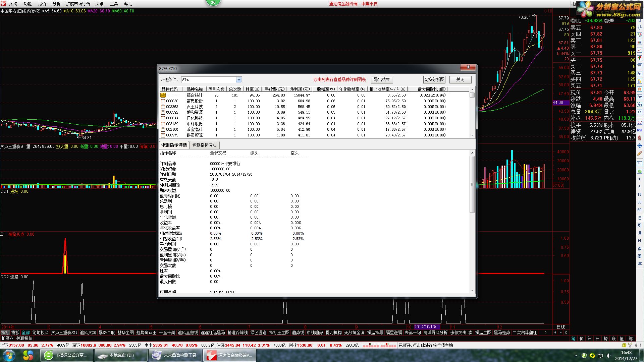This screenshot has height=362, width=644.
Task: Click the 扩展 expander at bottom left
Action: click(x=7, y=339)
